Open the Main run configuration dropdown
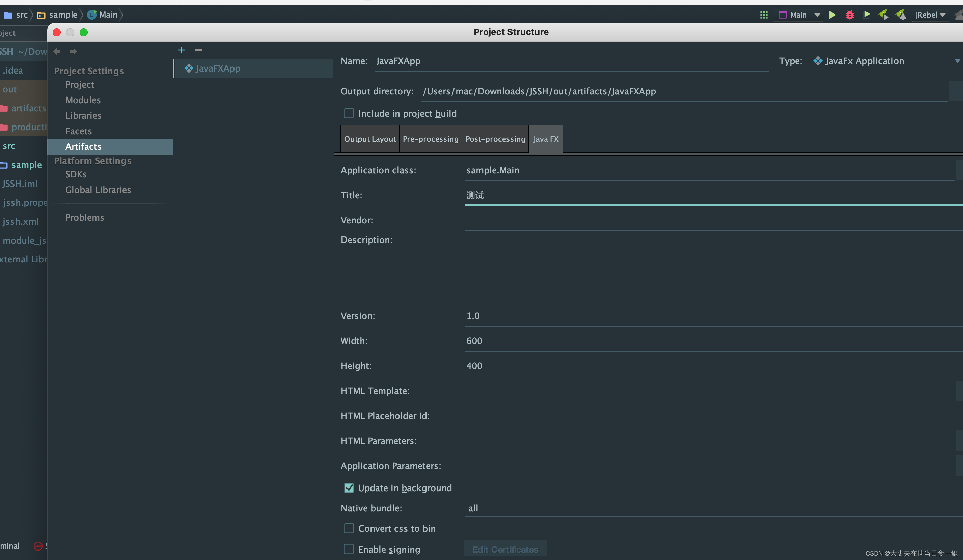 [817, 15]
